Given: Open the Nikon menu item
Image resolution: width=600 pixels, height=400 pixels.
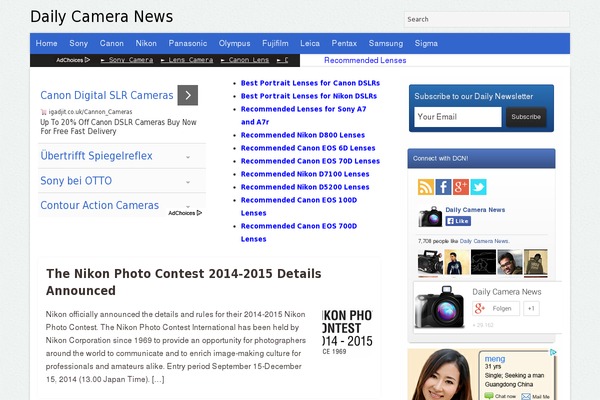Looking at the screenshot, I should pos(146,43).
